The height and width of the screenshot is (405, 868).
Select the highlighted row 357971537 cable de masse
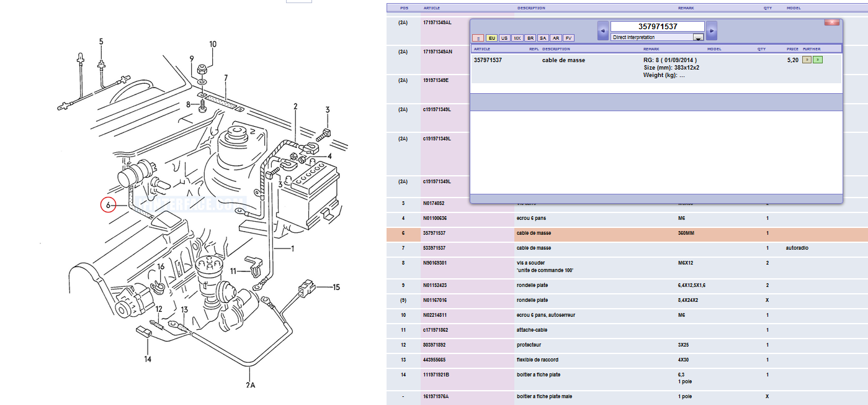pyautogui.click(x=627, y=234)
